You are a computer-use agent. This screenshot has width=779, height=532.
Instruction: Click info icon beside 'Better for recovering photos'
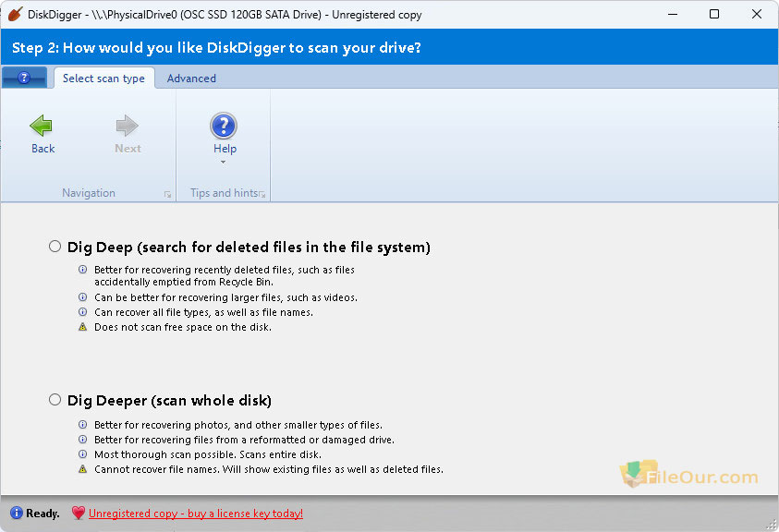click(x=83, y=425)
